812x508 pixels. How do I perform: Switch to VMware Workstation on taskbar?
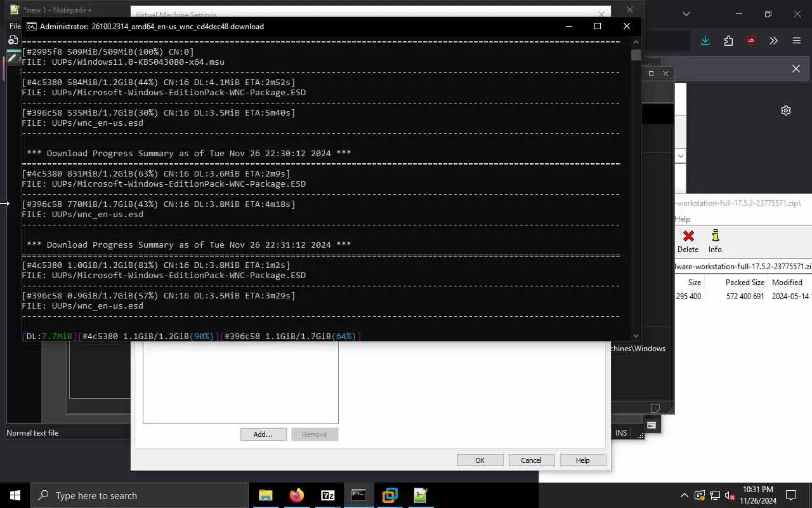click(x=390, y=495)
